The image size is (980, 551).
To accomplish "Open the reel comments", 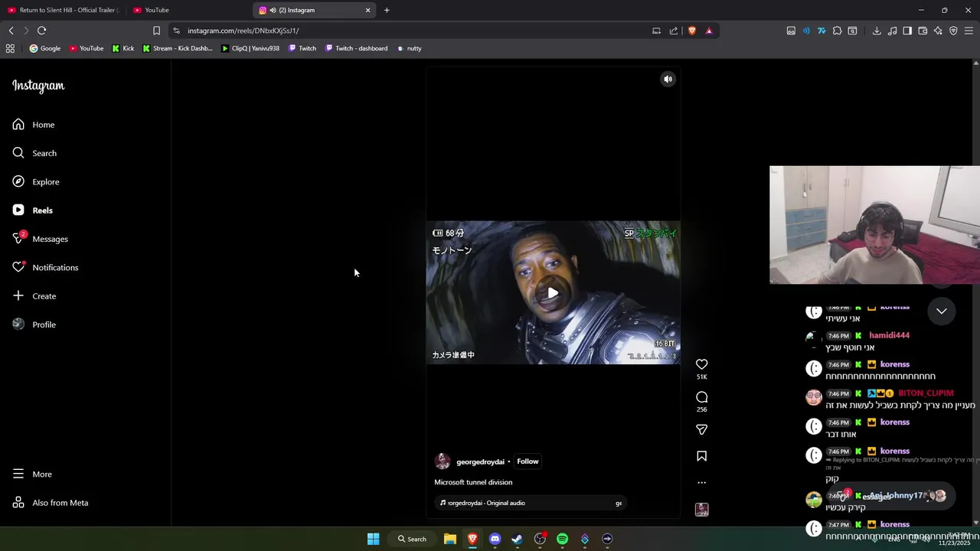I will [x=701, y=397].
